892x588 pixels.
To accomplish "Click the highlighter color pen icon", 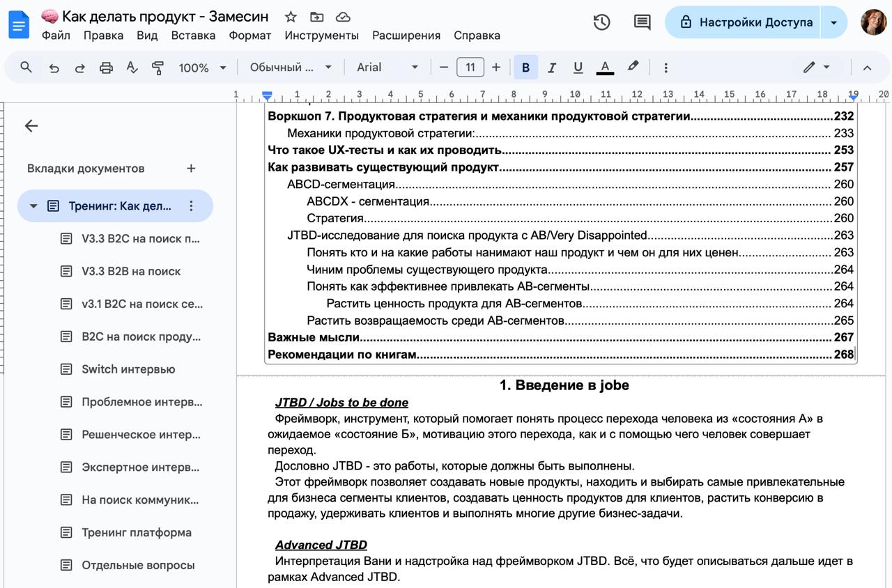I will (633, 67).
